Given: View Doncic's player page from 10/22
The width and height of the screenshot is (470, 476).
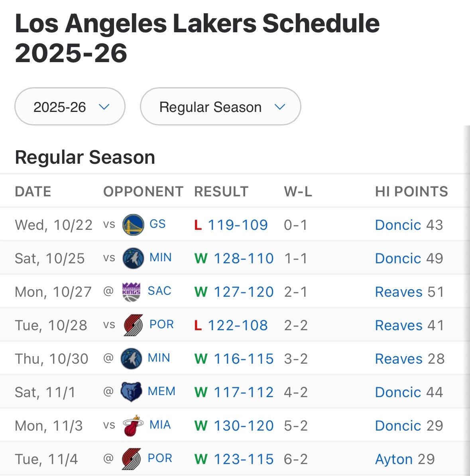Looking at the screenshot, I should (398, 225).
